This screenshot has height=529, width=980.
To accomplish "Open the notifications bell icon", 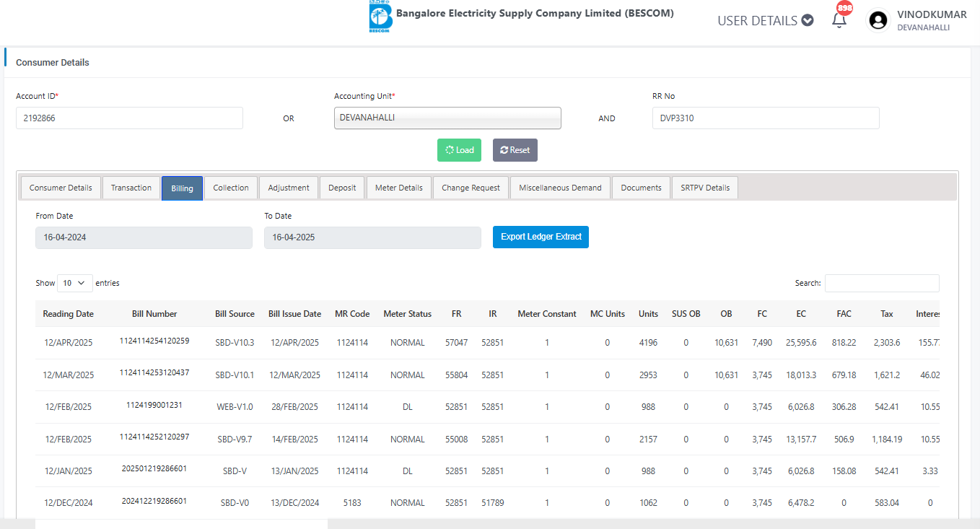I will (x=839, y=20).
